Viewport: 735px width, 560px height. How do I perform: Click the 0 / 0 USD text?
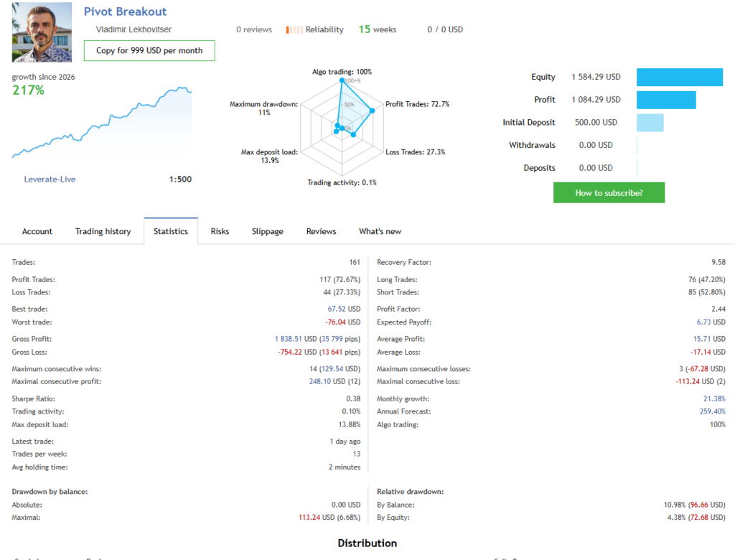[445, 29]
